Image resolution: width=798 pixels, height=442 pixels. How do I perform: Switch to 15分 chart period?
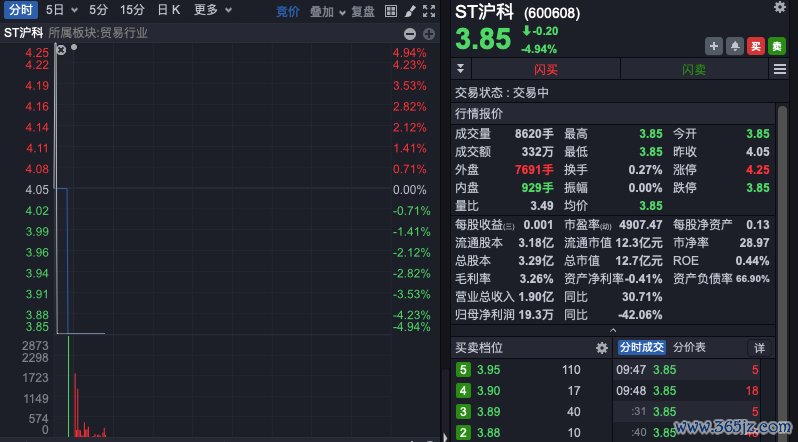(132, 10)
